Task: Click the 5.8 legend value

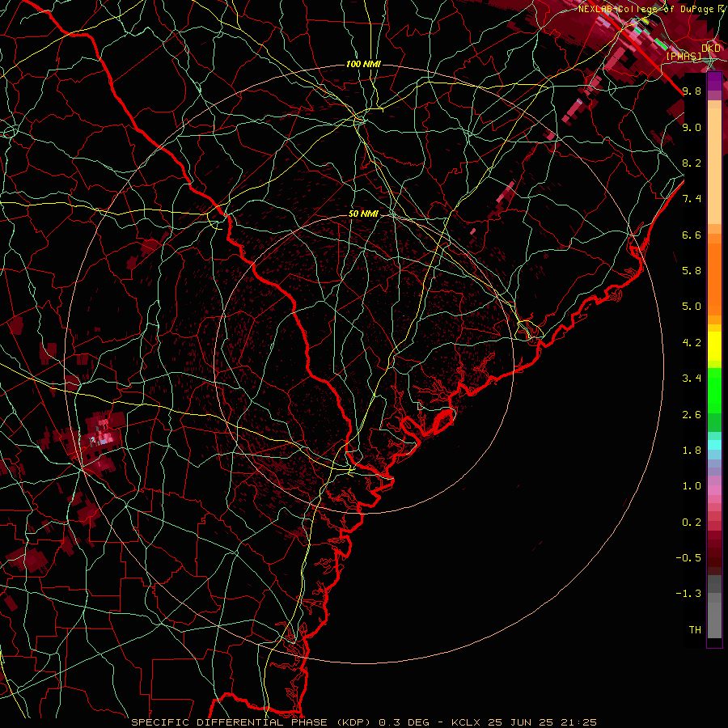Action: click(x=692, y=271)
